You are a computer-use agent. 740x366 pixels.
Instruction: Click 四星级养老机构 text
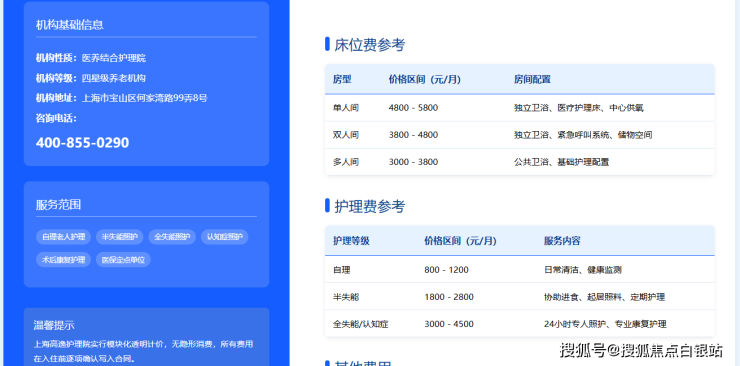pyautogui.click(x=114, y=78)
